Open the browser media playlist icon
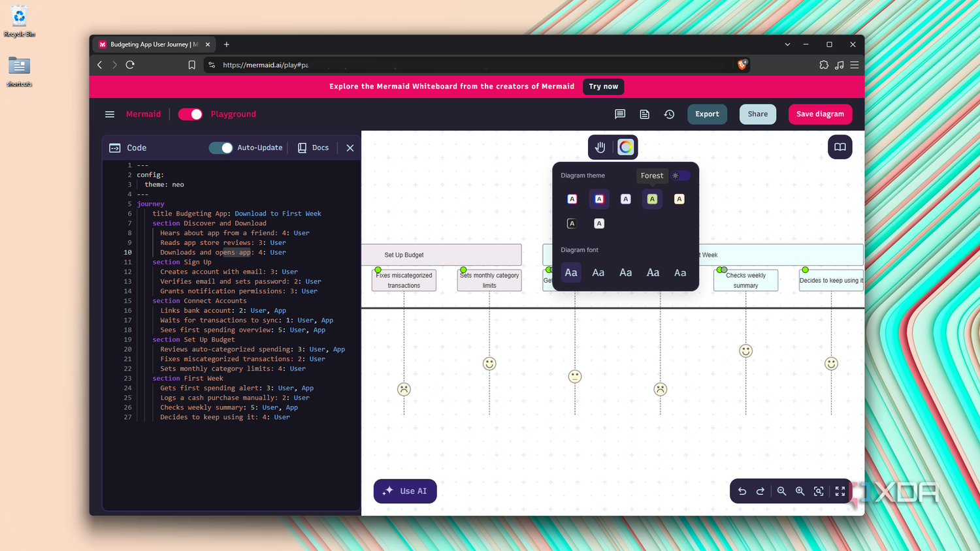The width and height of the screenshot is (980, 551). pos(840,65)
